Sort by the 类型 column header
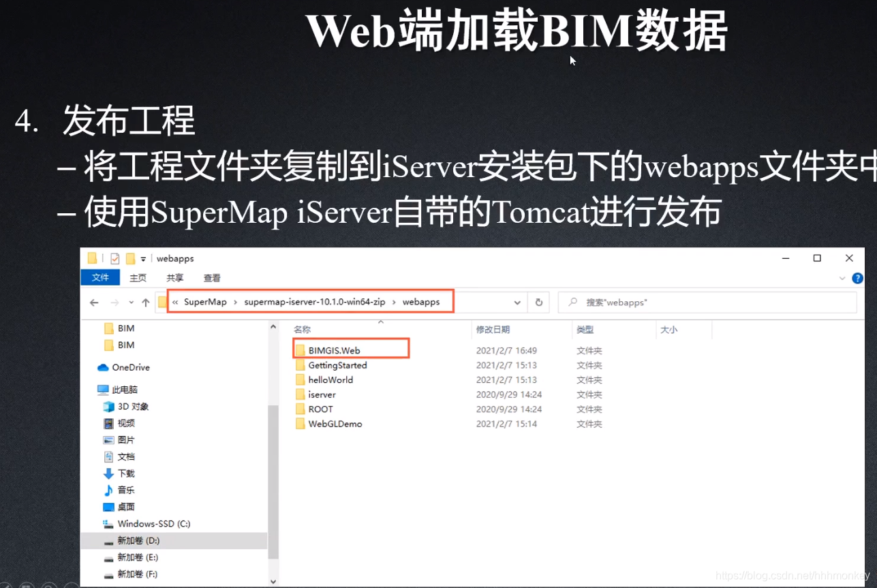The width and height of the screenshot is (877, 588). click(585, 329)
